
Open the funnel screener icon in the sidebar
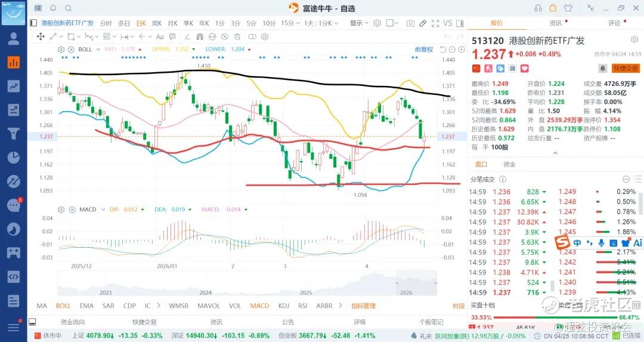[x=14, y=134]
